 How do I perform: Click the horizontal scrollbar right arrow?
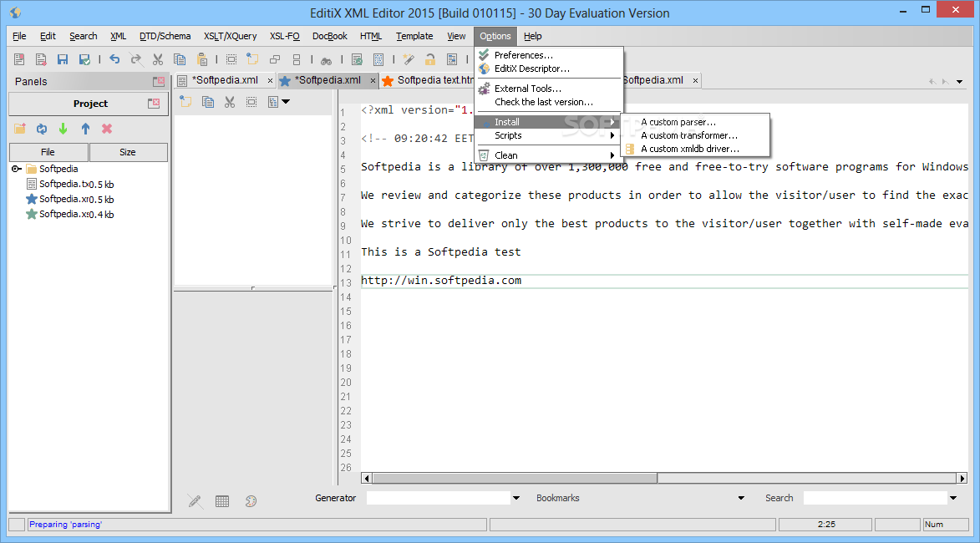962,478
